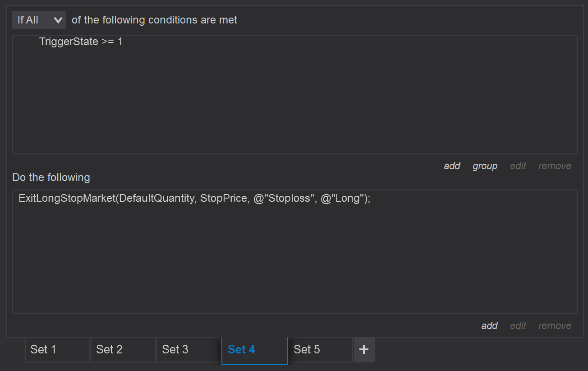Select the TriggerState >= 1 condition row
The image size is (588, 371).
81,42
